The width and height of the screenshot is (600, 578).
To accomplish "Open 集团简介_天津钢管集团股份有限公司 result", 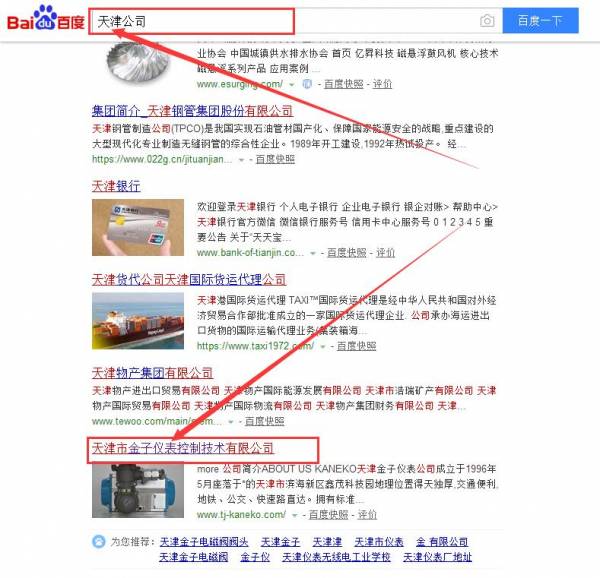I will (x=192, y=111).
